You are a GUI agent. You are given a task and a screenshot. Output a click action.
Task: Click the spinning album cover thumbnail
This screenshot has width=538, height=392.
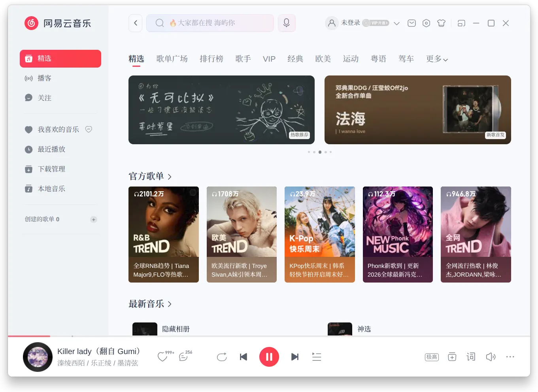pyautogui.click(x=38, y=357)
